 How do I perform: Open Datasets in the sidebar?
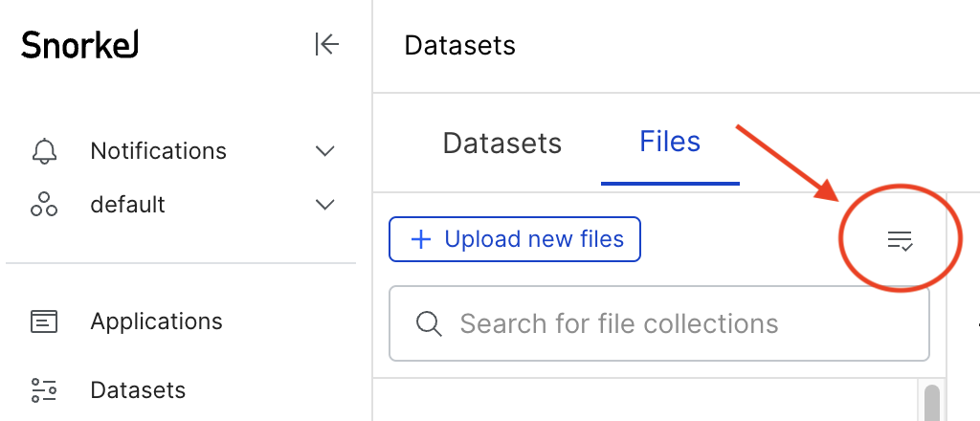click(x=138, y=389)
